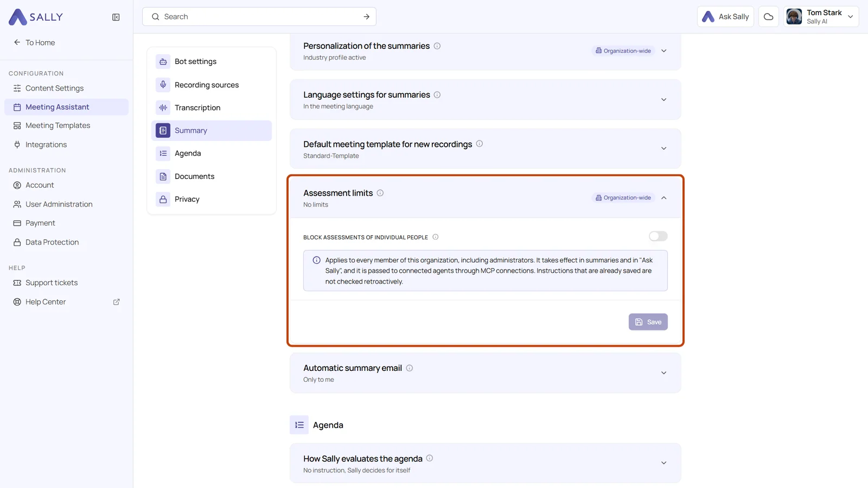The image size is (868, 488).
Task: Open Content Settings in sidebar
Action: click(x=66, y=88)
